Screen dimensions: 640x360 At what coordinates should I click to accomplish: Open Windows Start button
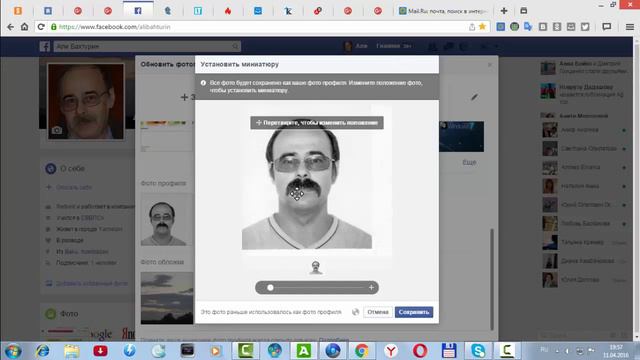(x=13, y=351)
